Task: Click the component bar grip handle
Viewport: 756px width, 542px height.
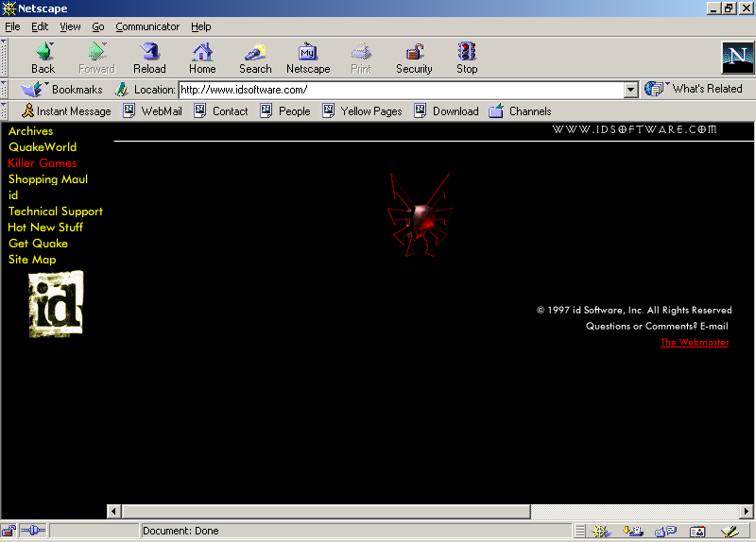Action: 580,532
